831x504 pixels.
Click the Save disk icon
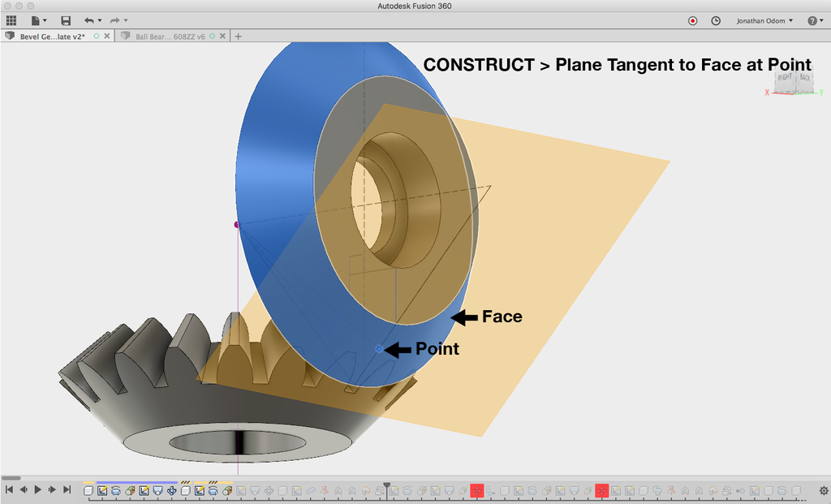click(66, 20)
